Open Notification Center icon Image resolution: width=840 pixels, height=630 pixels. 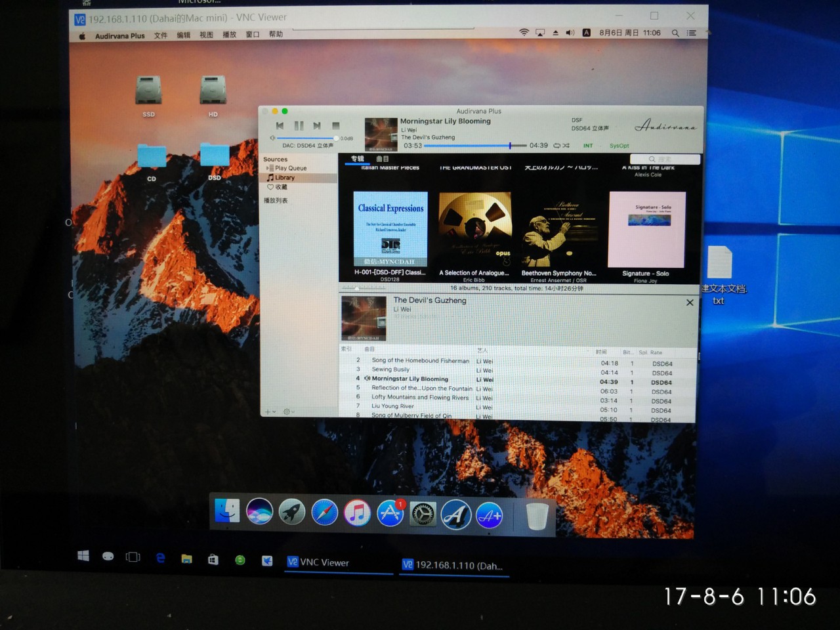click(x=691, y=33)
